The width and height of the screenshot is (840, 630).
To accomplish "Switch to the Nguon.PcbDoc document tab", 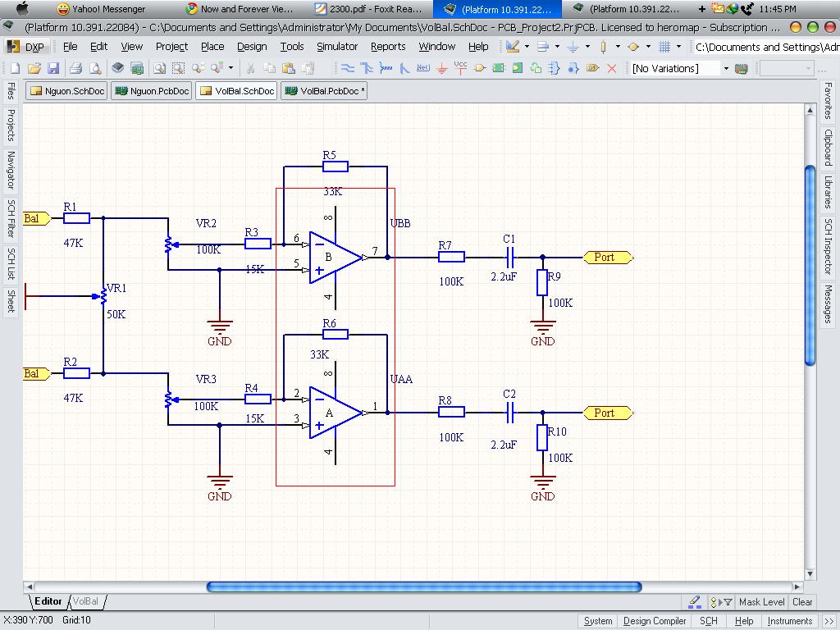I will [x=152, y=91].
